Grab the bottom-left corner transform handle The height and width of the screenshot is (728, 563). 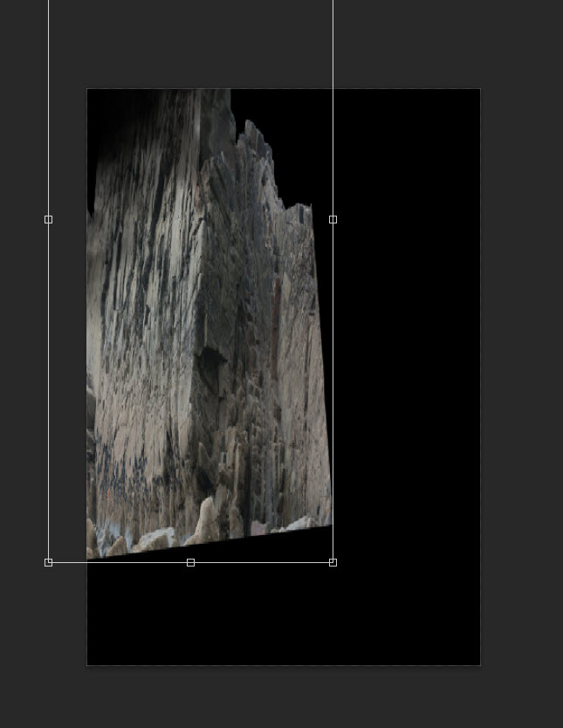pyautogui.click(x=48, y=562)
